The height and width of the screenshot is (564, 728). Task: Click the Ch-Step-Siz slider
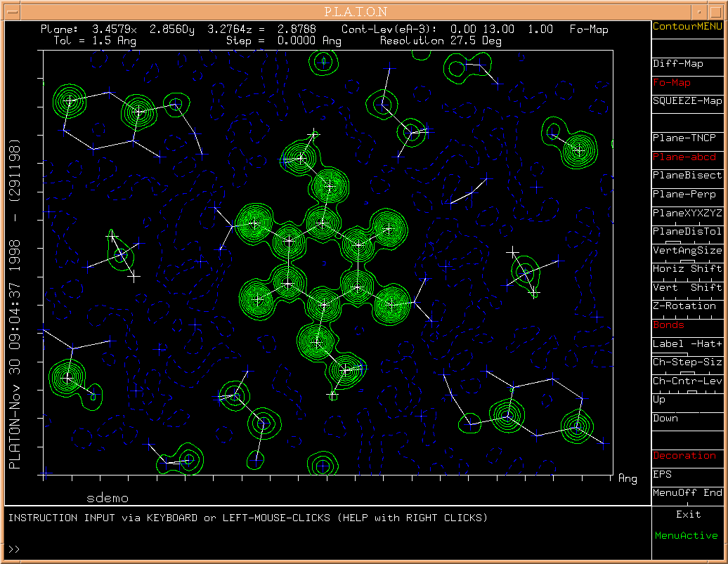coord(687,362)
